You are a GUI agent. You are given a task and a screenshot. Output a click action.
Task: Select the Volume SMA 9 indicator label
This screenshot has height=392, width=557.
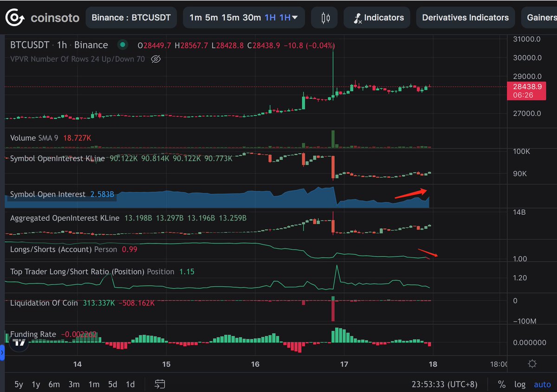(34, 138)
